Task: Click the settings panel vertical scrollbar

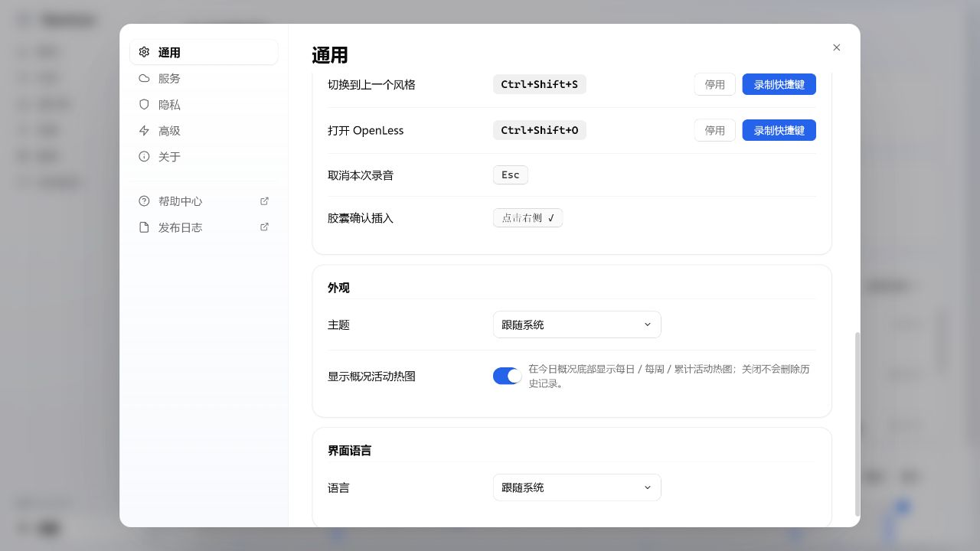Action: (857, 424)
